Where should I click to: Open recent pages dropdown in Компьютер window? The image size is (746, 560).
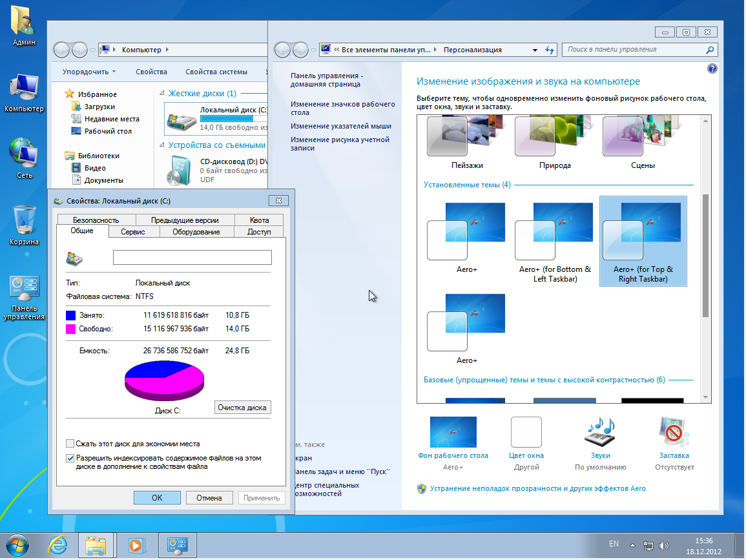92,50
